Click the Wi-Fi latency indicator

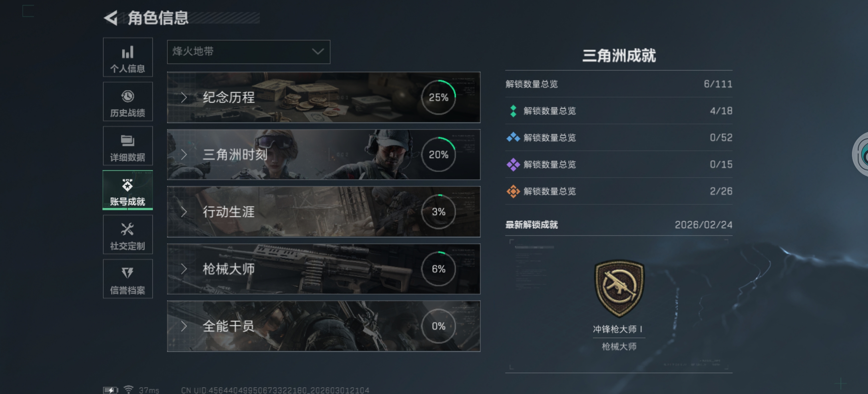(141, 389)
